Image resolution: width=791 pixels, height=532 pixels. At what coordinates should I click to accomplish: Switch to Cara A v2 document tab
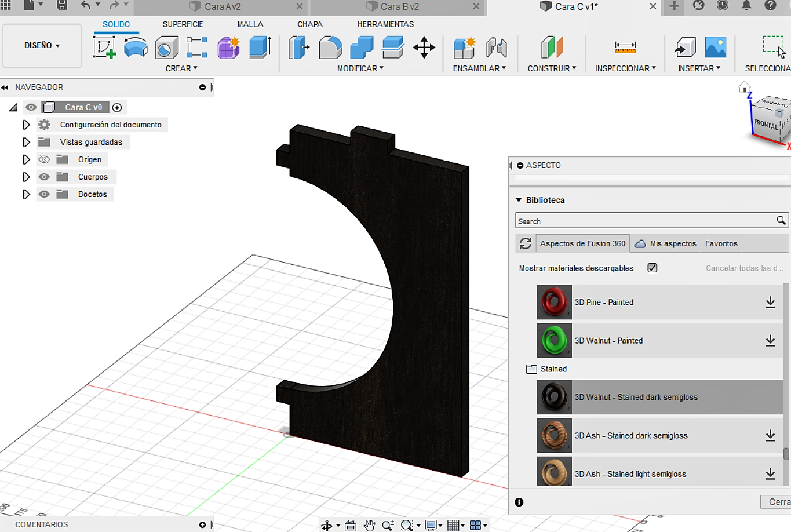point(223,6)
